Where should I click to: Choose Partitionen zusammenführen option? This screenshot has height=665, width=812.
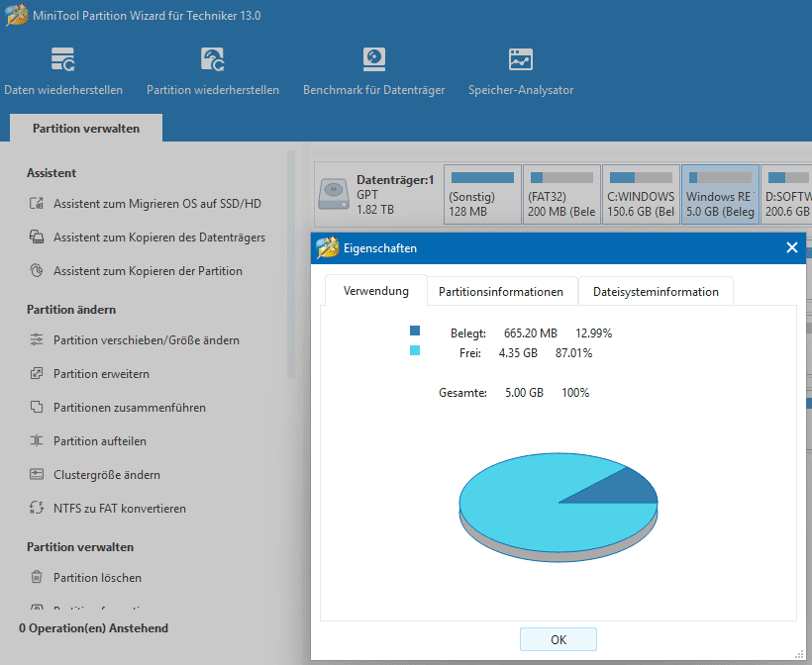point(130,408)
